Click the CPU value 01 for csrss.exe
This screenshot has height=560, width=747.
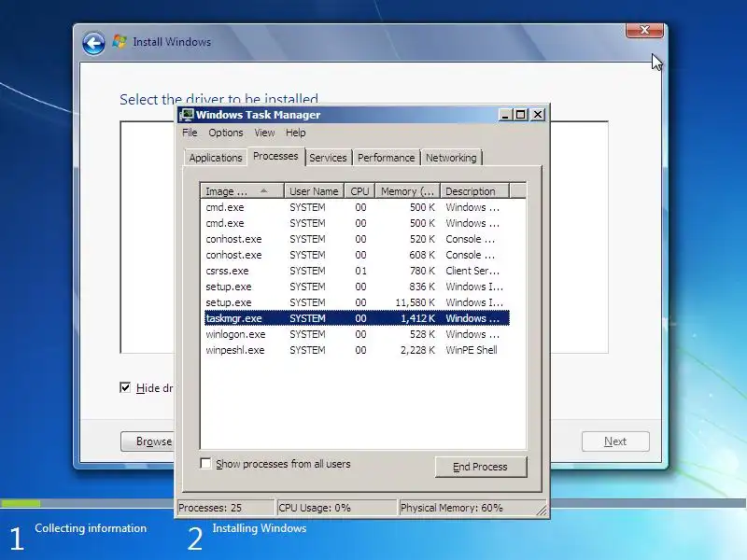pos(360,271)
